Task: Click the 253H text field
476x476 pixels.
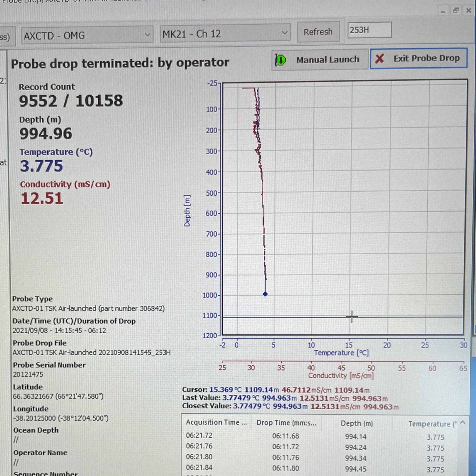Action: point(369,30)
